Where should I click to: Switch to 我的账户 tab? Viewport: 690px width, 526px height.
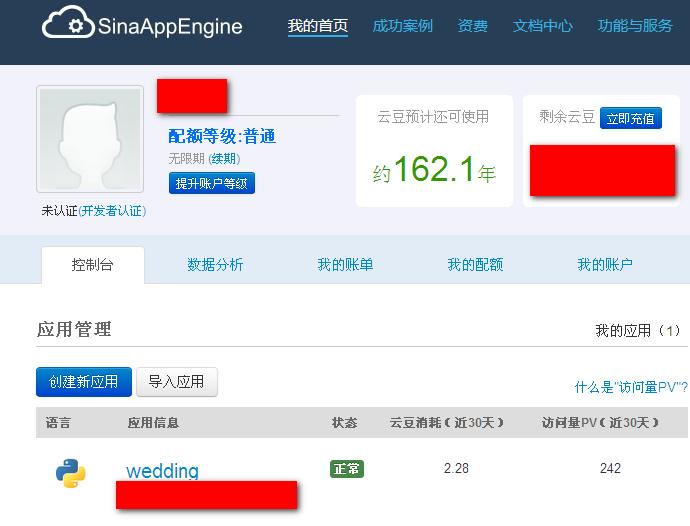pos(605,265)
